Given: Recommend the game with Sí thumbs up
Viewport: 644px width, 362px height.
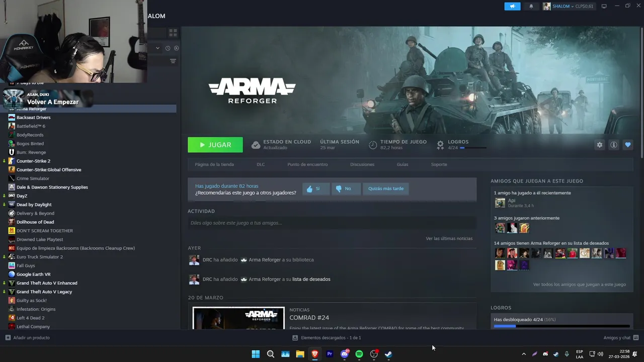Looking at the screenshot, I should pyautogui.click(x=316, y=189).
